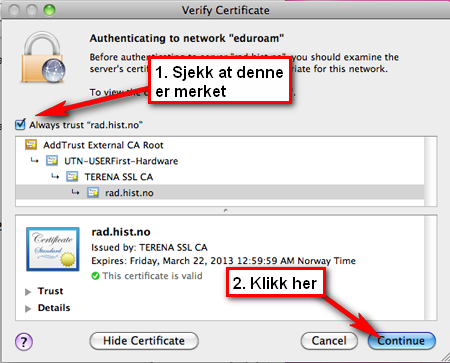This screenshot has height=363, width=450.
Task: Click the large Certificate Standard thumbnail
Action: (53, 249)
